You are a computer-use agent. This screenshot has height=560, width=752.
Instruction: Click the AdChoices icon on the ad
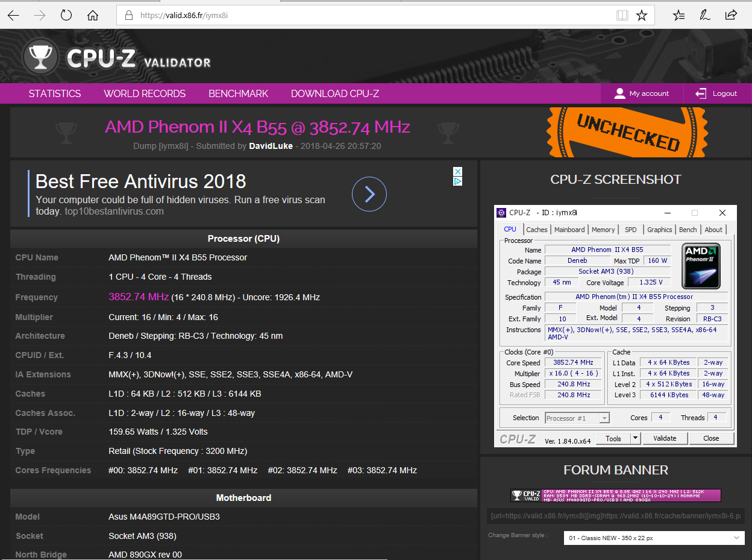pos(458,181)
